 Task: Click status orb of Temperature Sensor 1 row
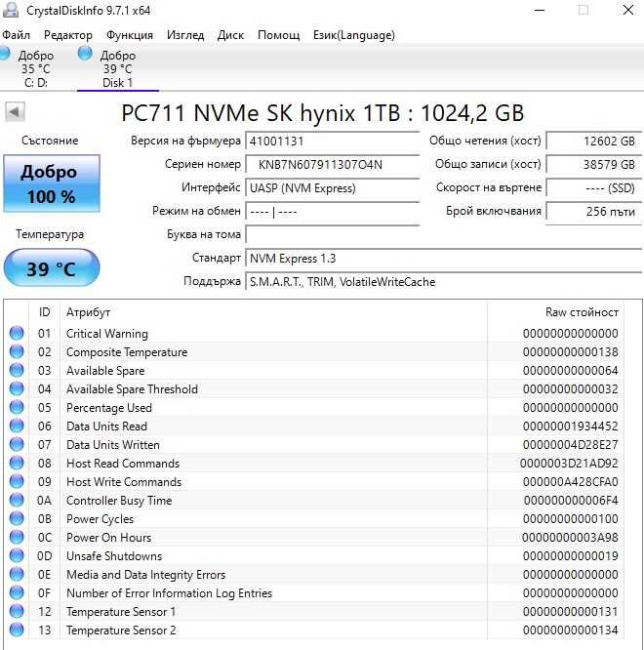17,611
